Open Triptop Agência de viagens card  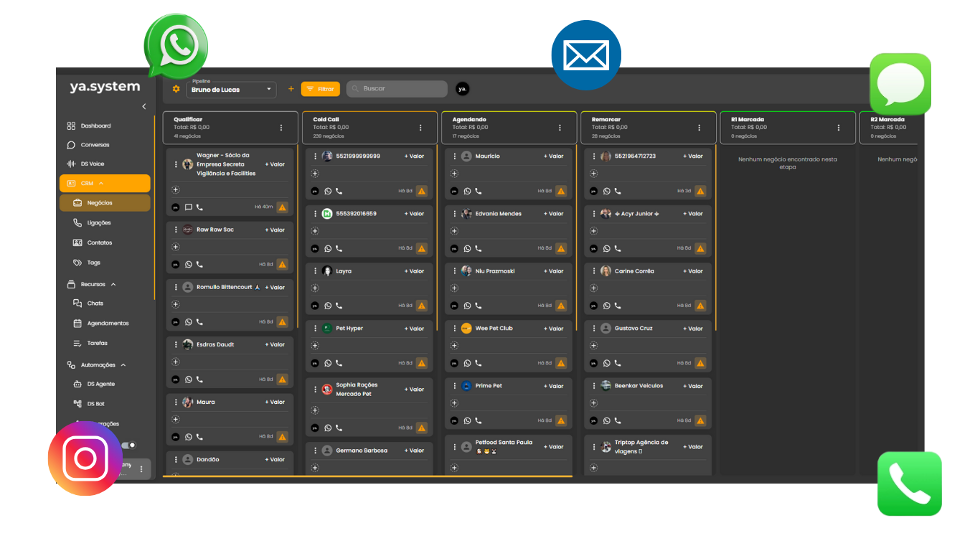648,455
